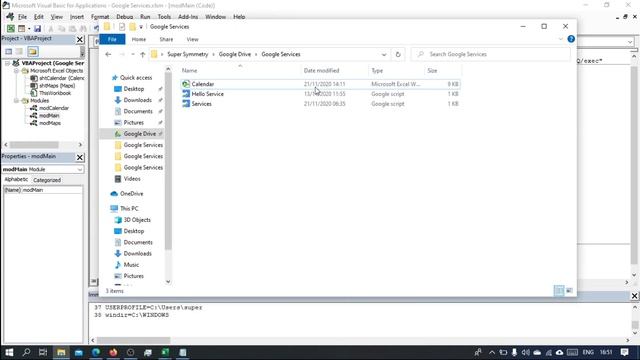640x360 pixels.
Task: Refresh the Google Services folder
Action: (398, 54)
